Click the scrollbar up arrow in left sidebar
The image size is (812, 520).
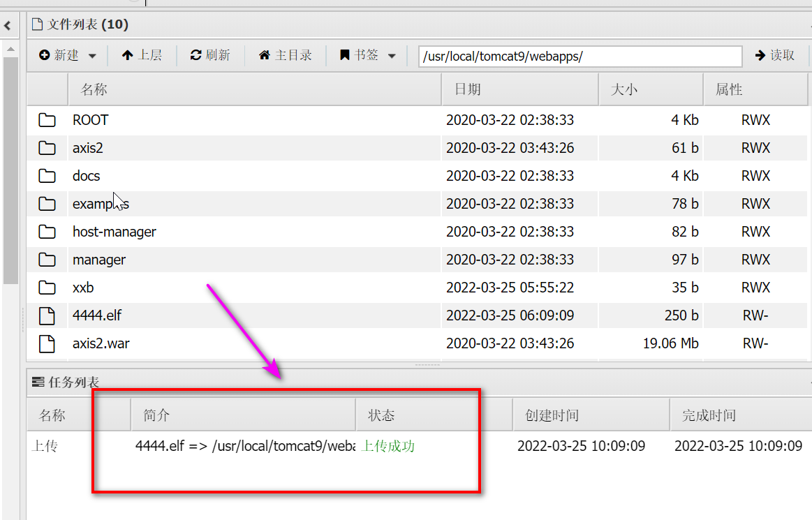click(x=10, y=50)
